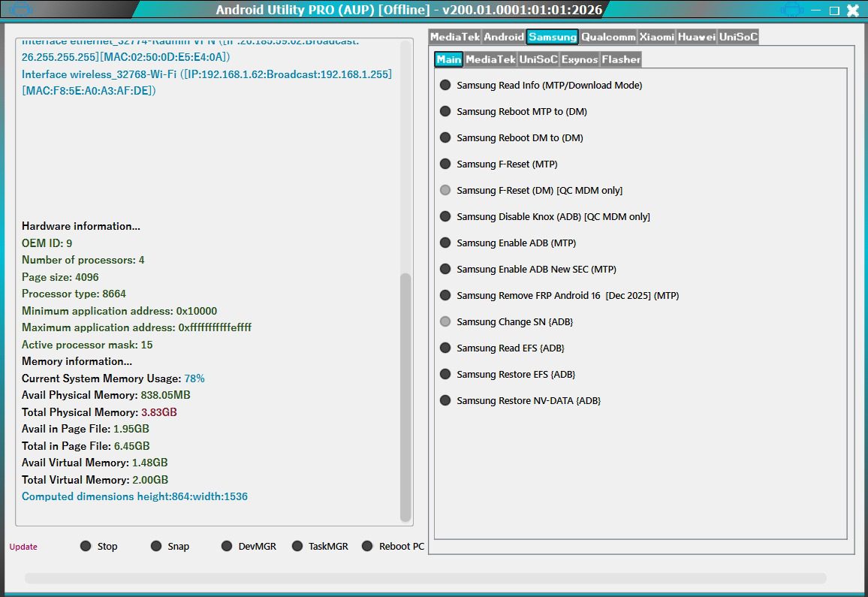Click the 'Page size: 4096' line

tap(60, 277)
